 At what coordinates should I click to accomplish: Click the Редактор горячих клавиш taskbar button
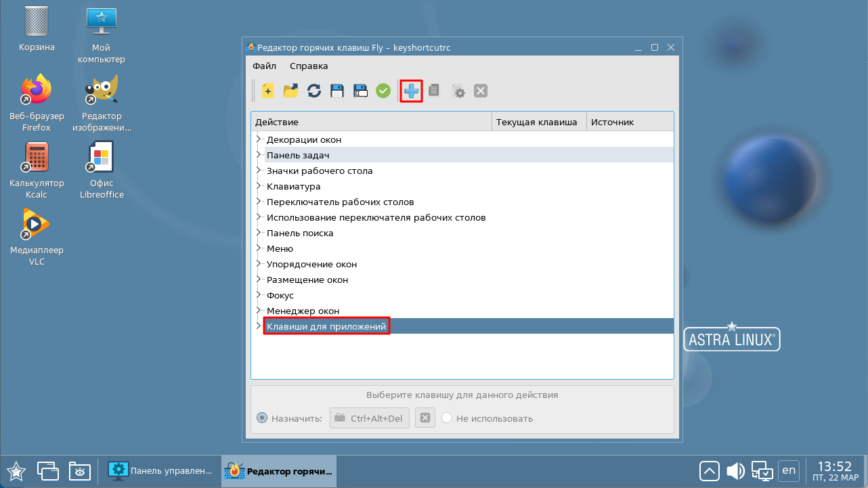[x=279, y=470]
